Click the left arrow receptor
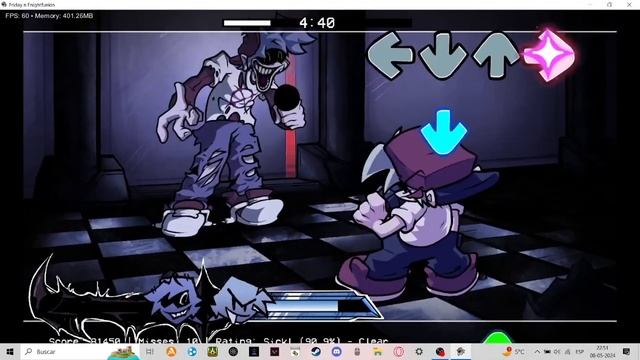This screenshot has height=360, width=640. click(x=390, y=55)
